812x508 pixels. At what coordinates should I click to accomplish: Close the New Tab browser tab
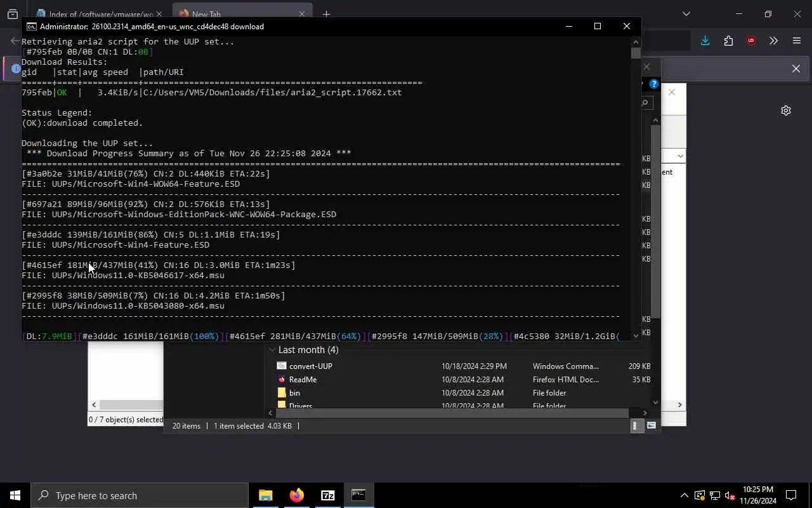[302, 14]
